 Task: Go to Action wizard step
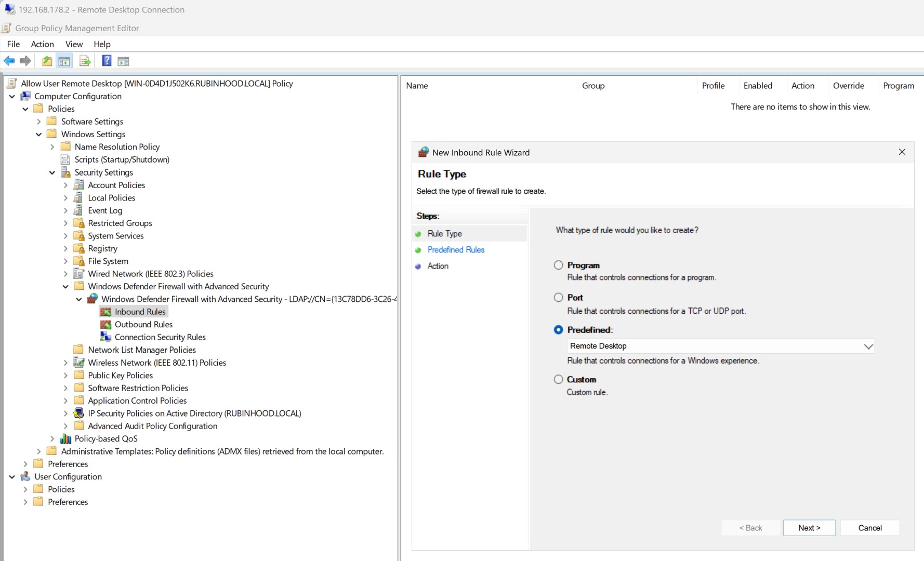[438, 266]
